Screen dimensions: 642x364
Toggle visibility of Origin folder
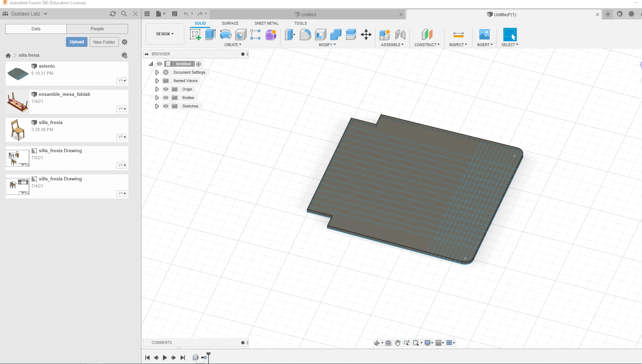[166, 89]
